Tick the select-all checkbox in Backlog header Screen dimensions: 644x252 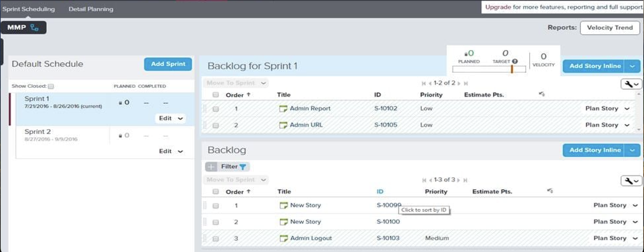[x=216, y=192]
